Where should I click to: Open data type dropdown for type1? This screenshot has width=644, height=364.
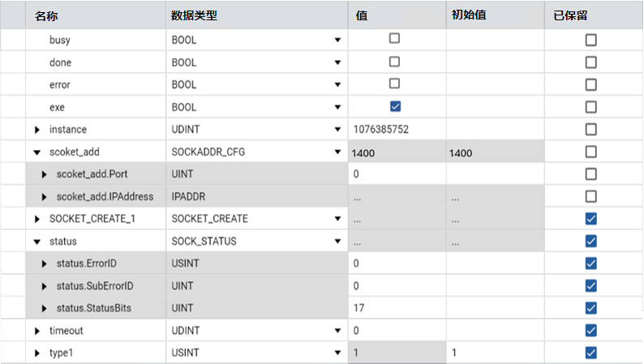point(337,353)
